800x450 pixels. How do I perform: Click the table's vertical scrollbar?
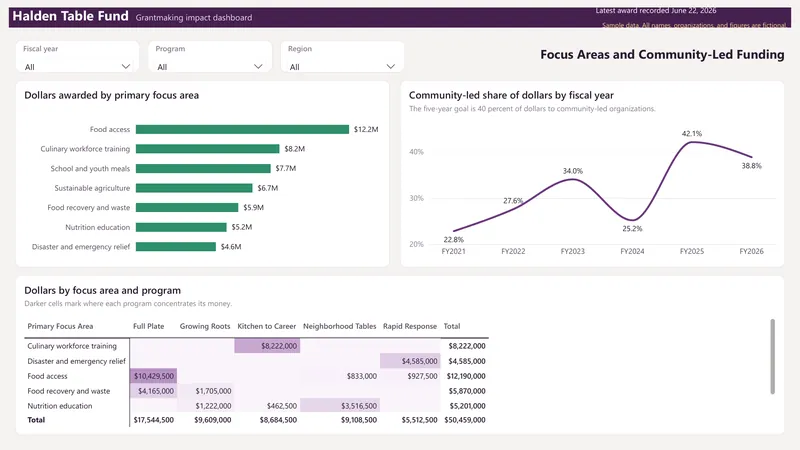(772, 357)
